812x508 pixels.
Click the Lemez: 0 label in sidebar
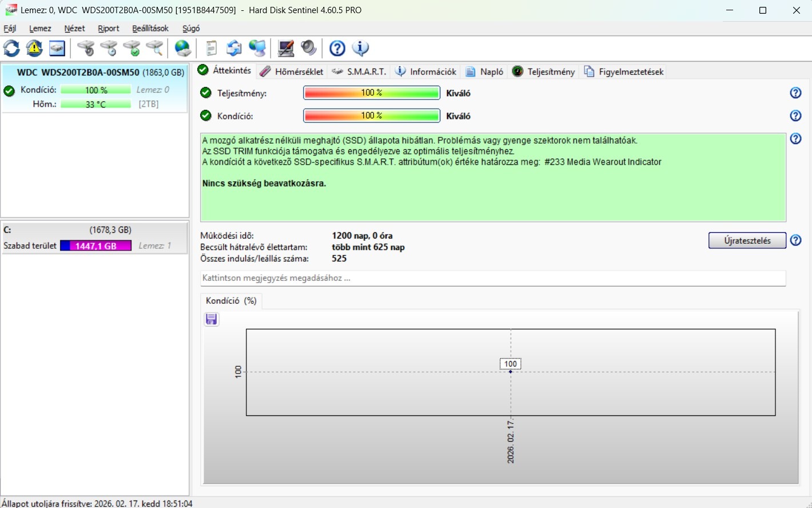pos(153,90)
